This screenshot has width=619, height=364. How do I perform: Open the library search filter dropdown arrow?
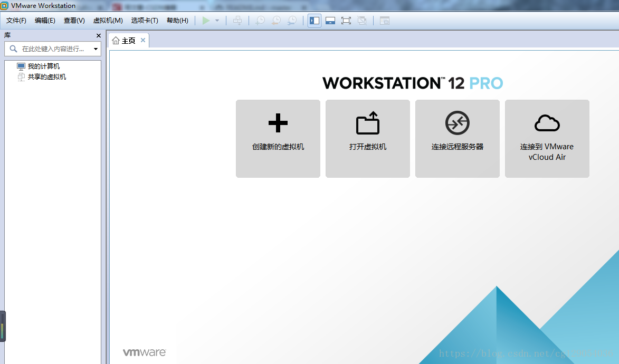click(96, 49)
